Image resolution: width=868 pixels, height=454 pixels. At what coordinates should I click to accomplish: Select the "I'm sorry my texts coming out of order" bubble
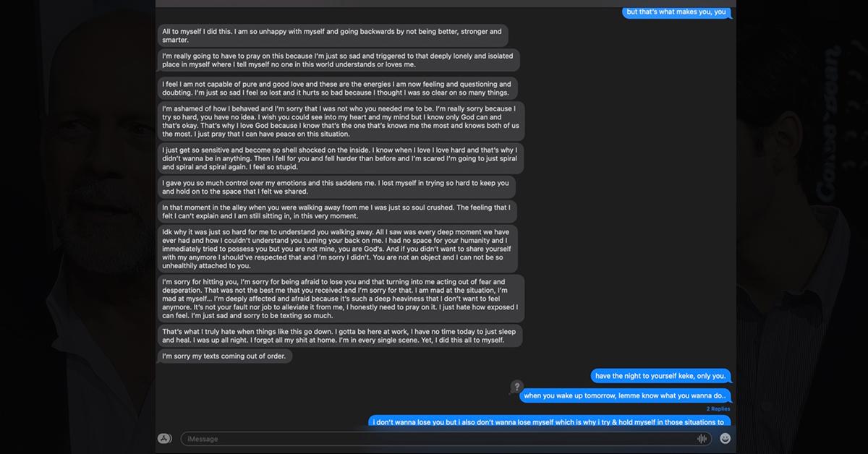click(225, 356)
